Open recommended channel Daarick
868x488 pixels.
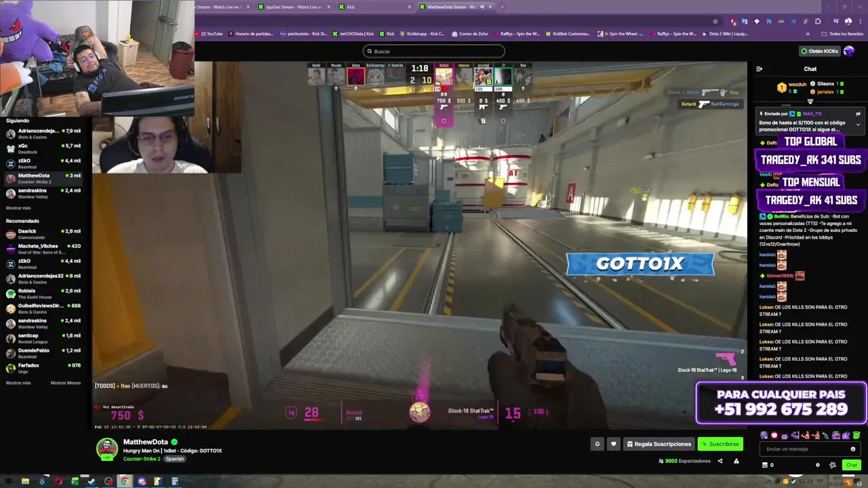(43, 234)
